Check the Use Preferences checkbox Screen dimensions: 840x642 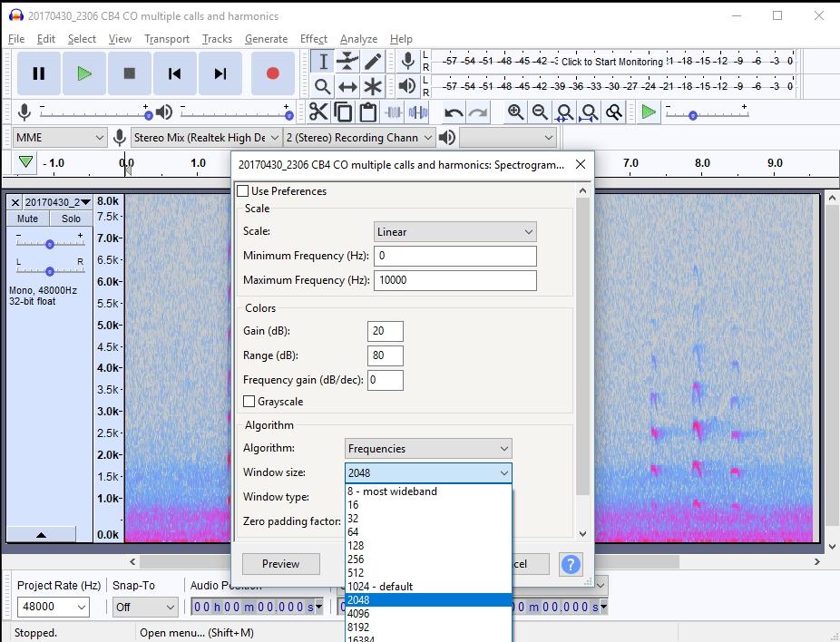[243, 190]
